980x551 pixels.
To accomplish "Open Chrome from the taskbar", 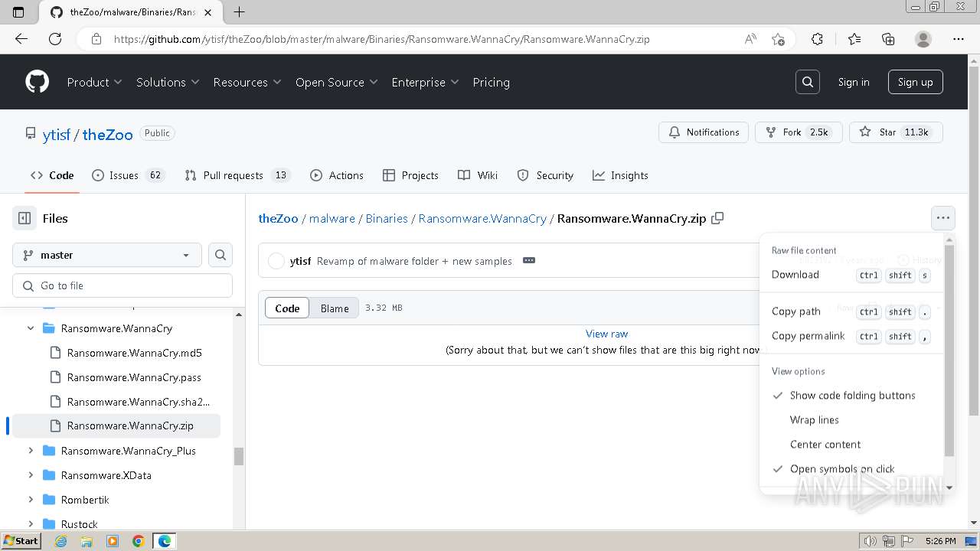I will click(139, 541).
